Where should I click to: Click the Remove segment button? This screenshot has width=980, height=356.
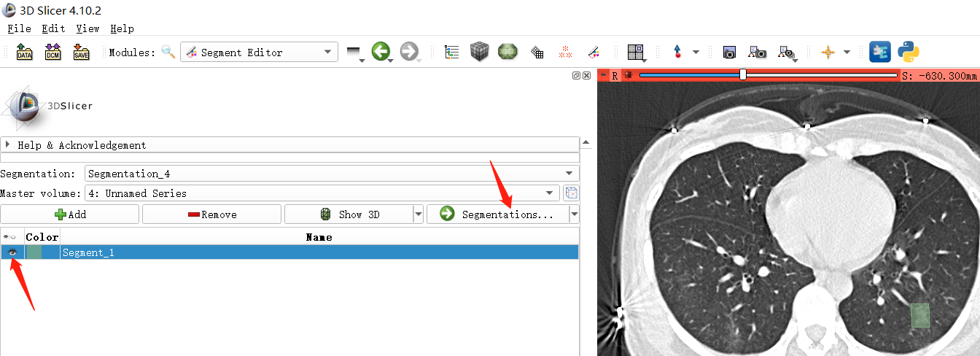click(211, 214)
